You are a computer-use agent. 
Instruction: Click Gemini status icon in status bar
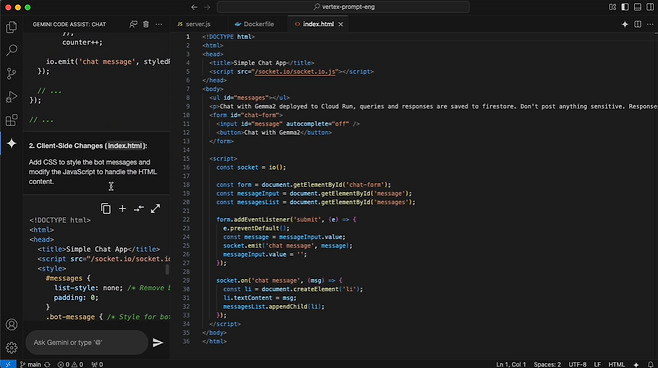pyautogui.click(x=636, y=364)
